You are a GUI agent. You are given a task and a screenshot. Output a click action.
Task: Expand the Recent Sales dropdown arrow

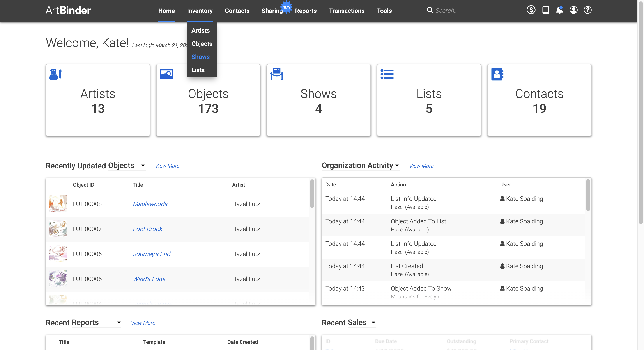coord(373,322)
